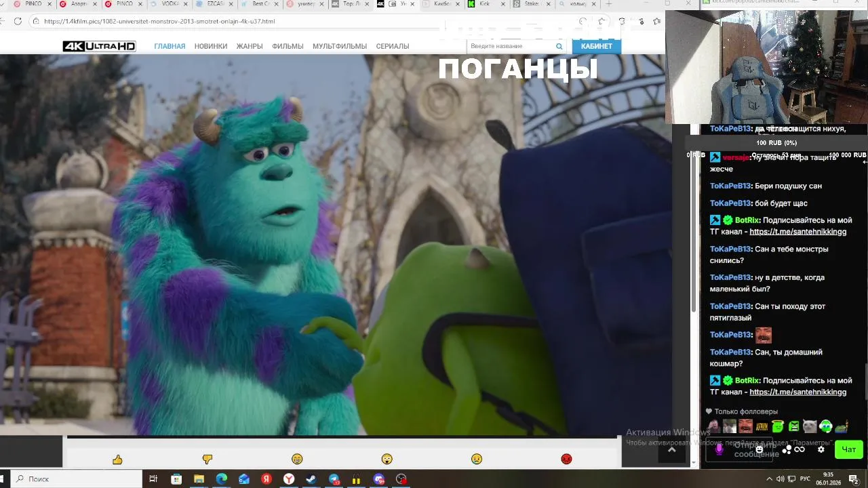Click the volume icon in system tray
The image size is (868, 488).
pos(781,479)
